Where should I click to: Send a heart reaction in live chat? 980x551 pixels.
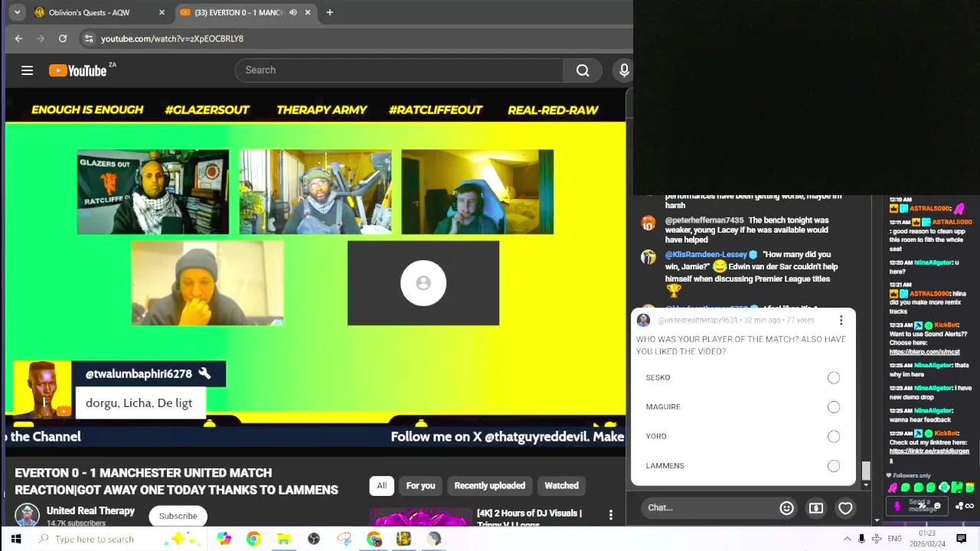tap(845, 507)
